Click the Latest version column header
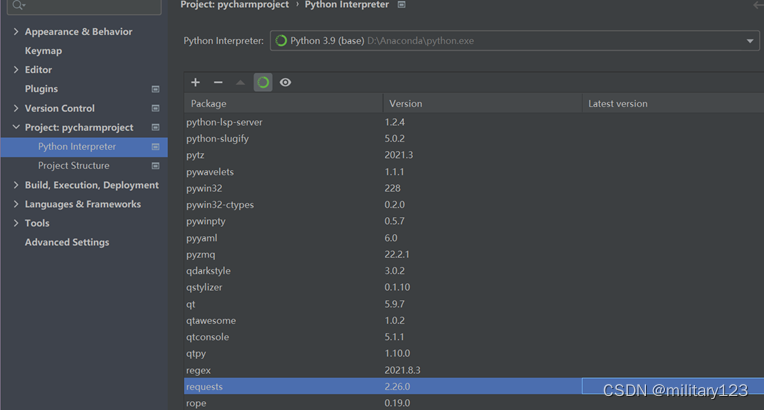The width and height of the screenshot is (764, 410). 673,103
